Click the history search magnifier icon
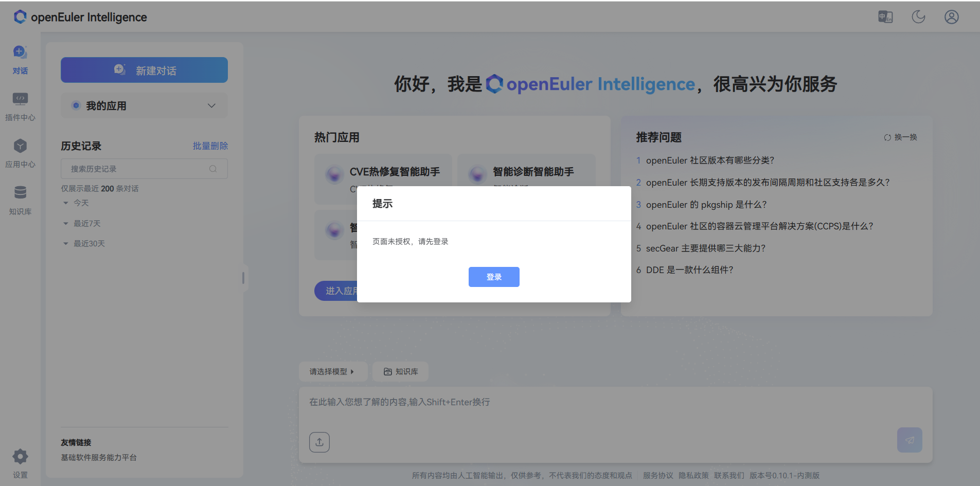 pos(213,169)
